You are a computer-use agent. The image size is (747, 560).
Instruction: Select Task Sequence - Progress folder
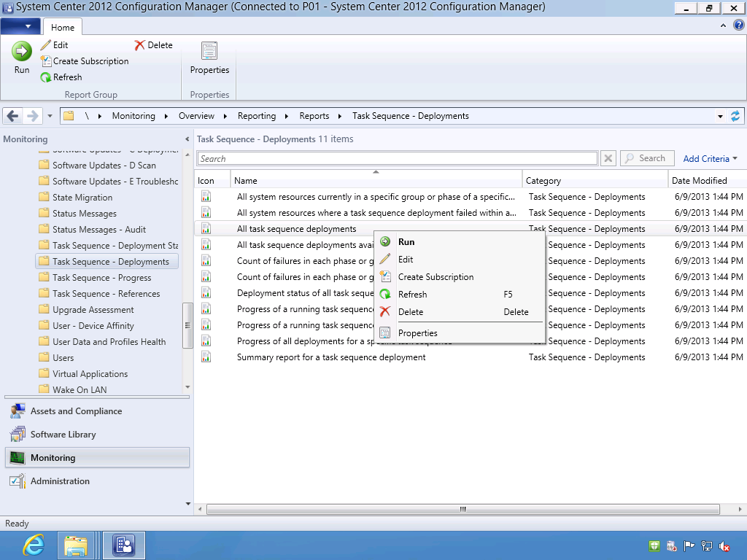pos(102,277)
